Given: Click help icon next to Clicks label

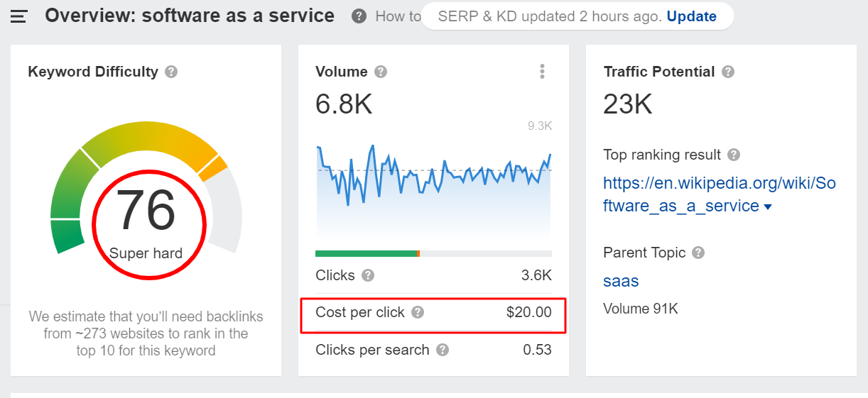Looking at the screenshot, I should (367, 275).
